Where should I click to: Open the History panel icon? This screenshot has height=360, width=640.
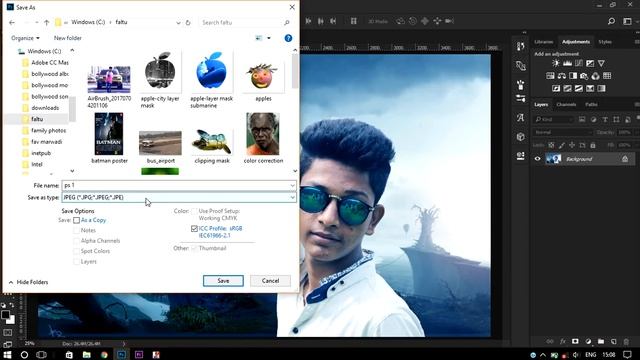click(520, 47)
